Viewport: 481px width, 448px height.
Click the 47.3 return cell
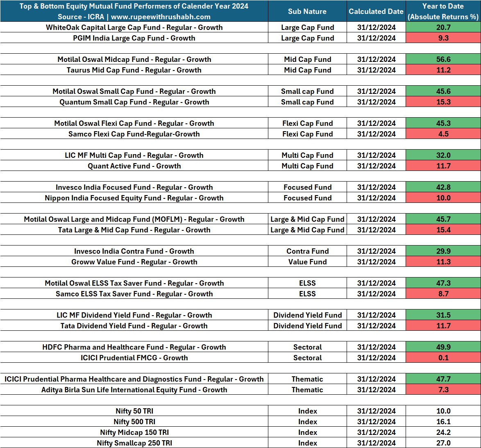(x=443, y=283)
